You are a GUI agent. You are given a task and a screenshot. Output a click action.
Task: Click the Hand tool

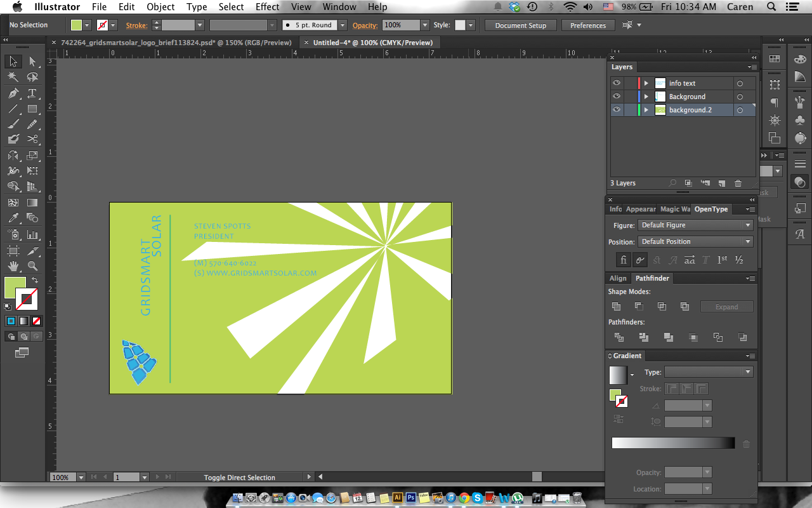[13, 266]
